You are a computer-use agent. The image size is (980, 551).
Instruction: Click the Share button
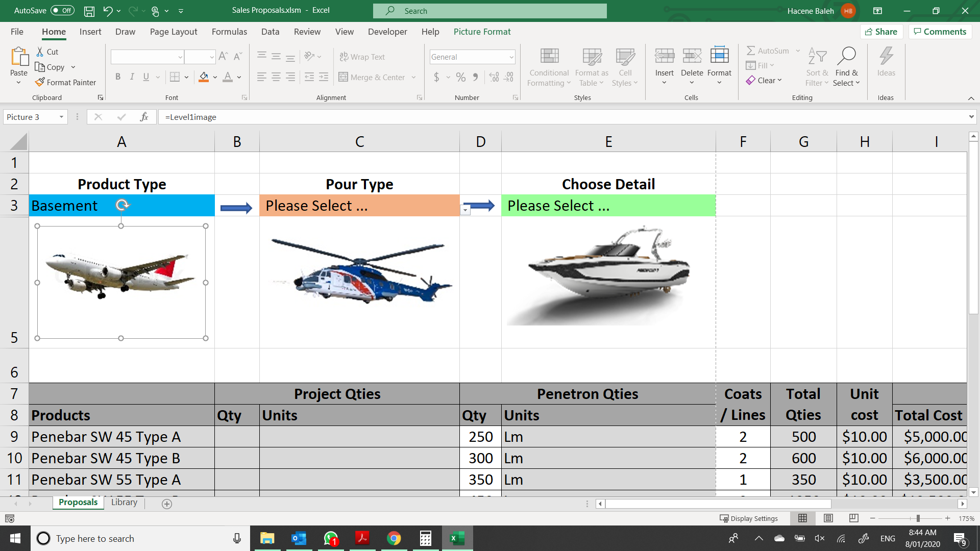(881, 31)
